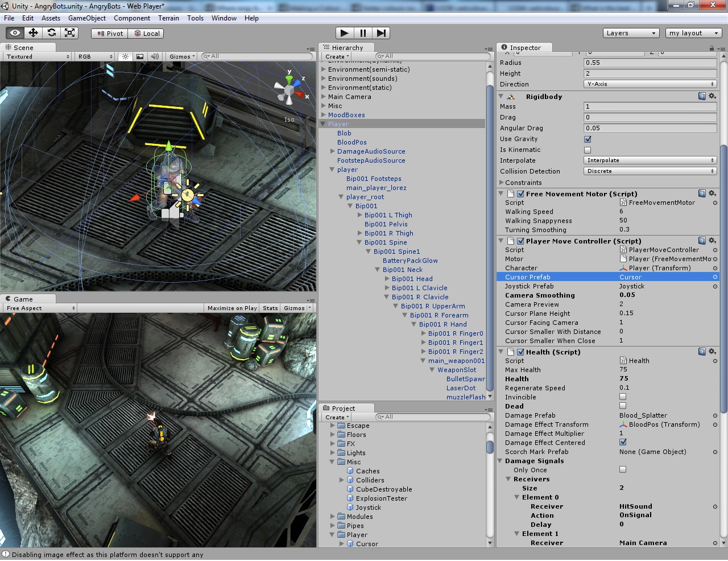
Task: Click object picker for Scorch Mark Prefab
Action: tap(715, 452)
